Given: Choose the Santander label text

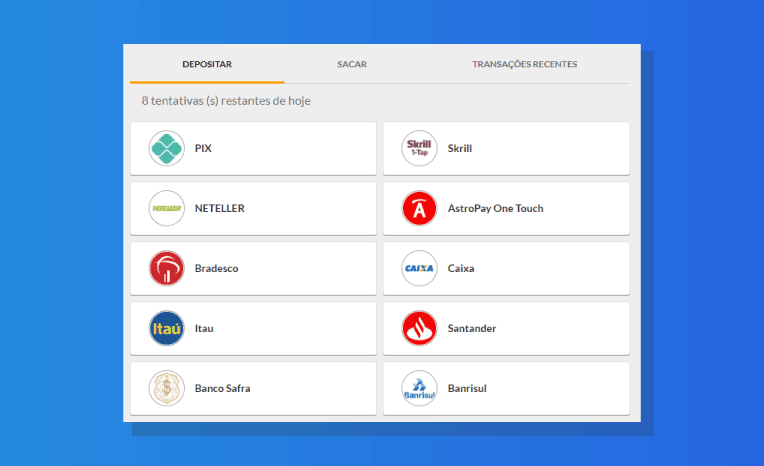Looking at the screenshot, I should point(472,328).
